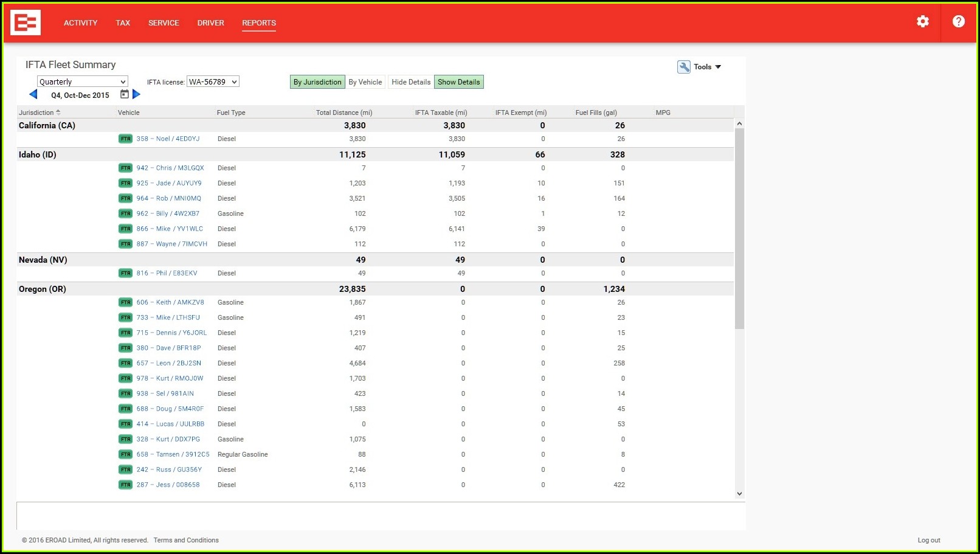This screenshot has width=980, height=554.
Task: Click the wrench icon beside Tools
Action: click(x=684, y=67)
